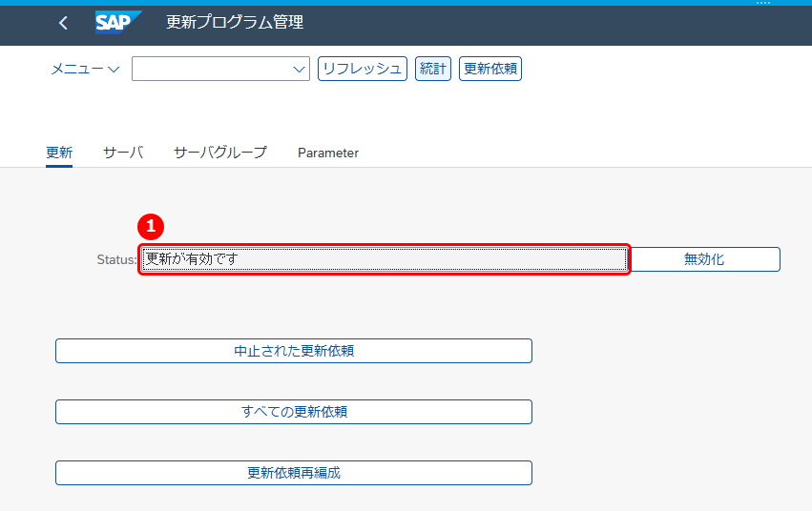Click the 更新プログラム管理 title text
Screen dimensions: 812x511
[x=235, y=22]
